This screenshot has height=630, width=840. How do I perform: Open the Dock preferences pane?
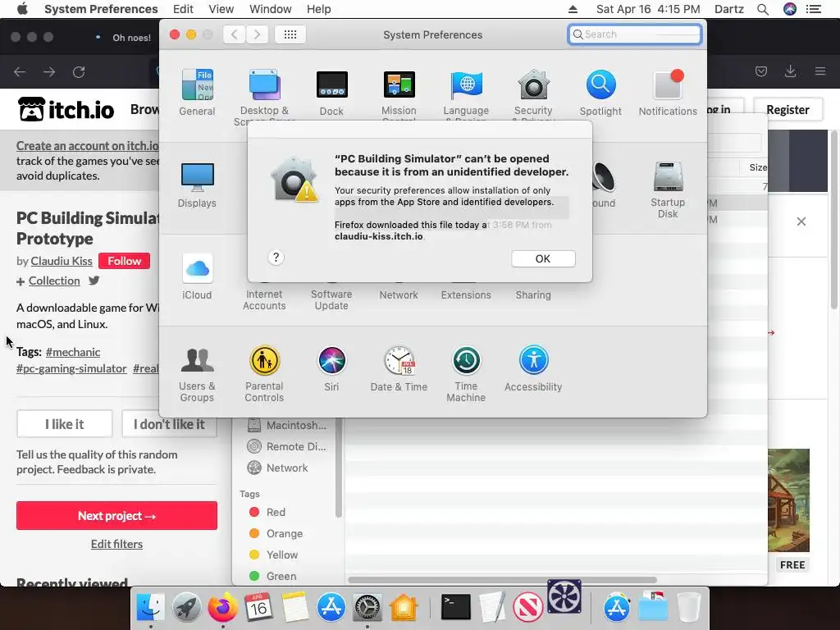331,92
